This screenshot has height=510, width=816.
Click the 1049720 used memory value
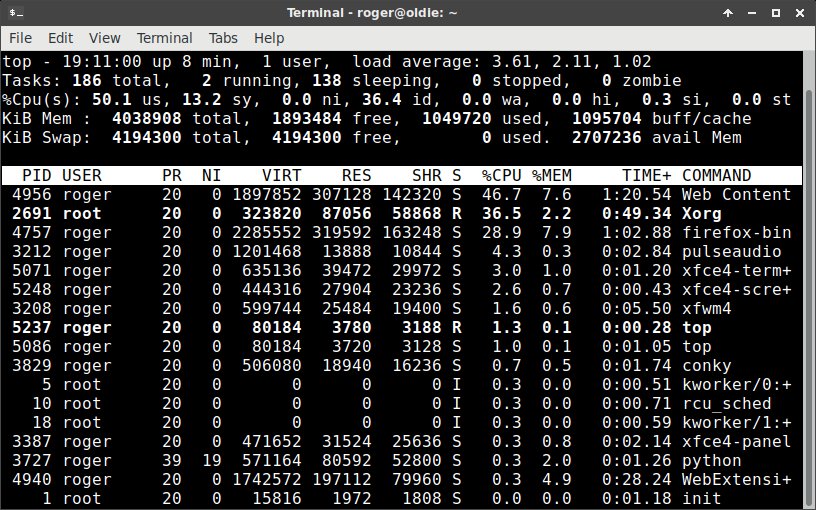[456, 119]
